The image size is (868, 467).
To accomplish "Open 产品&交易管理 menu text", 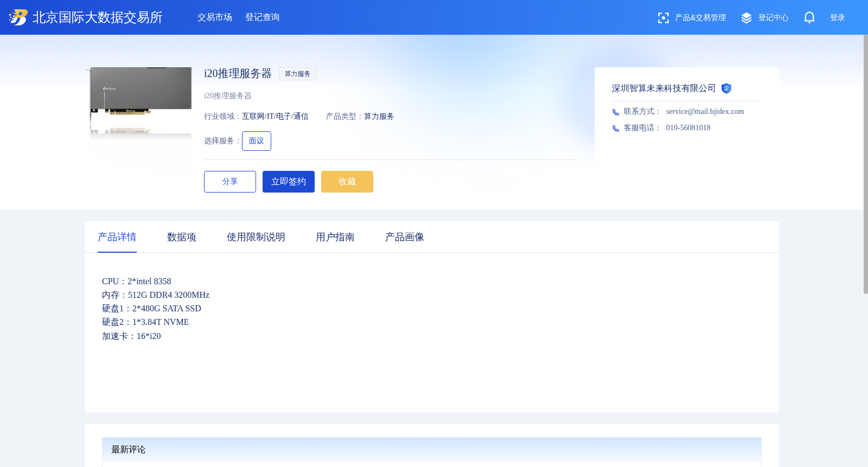I will pyautogui.click(x=700, y=18).
